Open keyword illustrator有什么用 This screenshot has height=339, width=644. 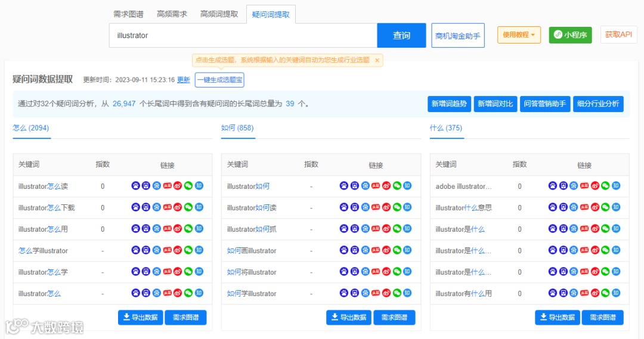(x=464, y=294)
